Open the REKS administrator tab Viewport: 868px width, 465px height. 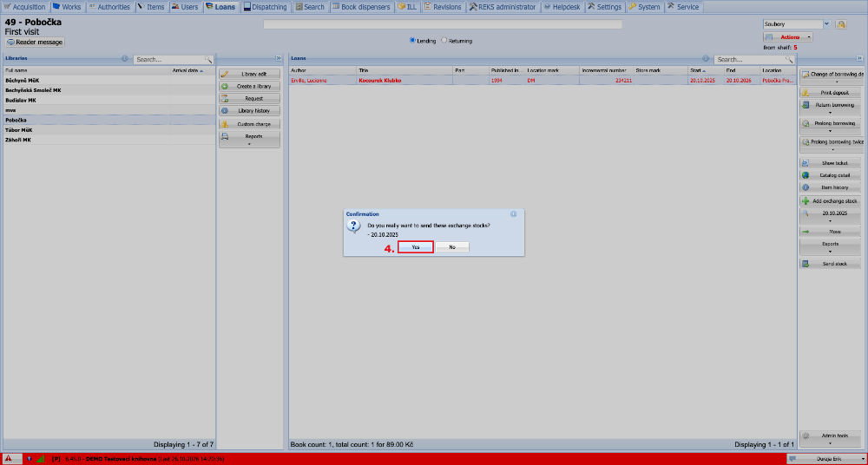click(x=502, y=7)
